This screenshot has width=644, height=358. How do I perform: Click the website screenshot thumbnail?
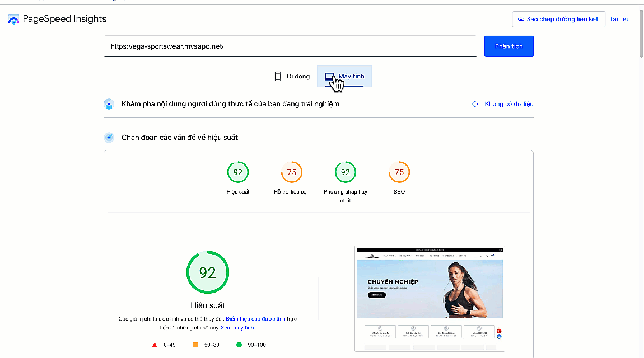click(430, 298)
